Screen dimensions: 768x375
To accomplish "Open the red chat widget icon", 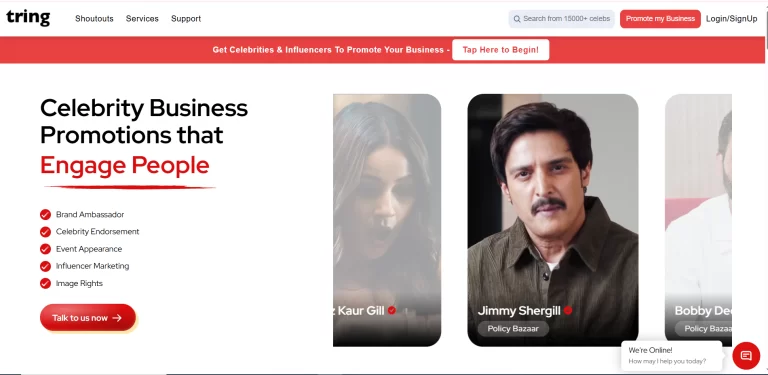I will click(x=746, y=355).
